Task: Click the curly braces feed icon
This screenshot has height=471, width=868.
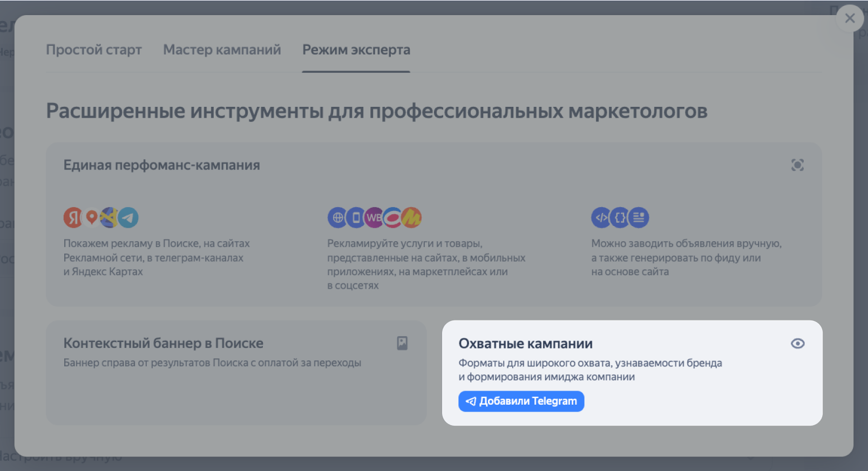Action: [x=620, y=217]
